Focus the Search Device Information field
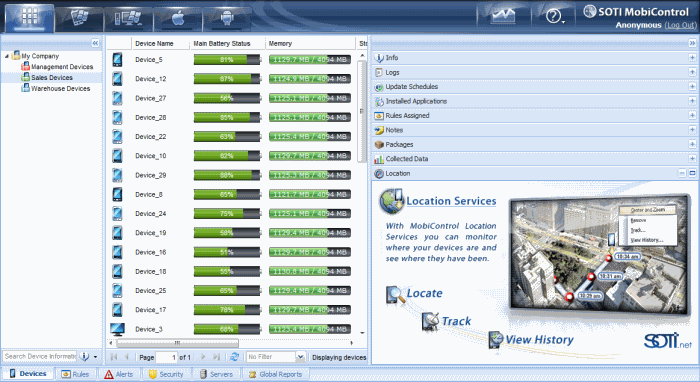 click(40, 356)
